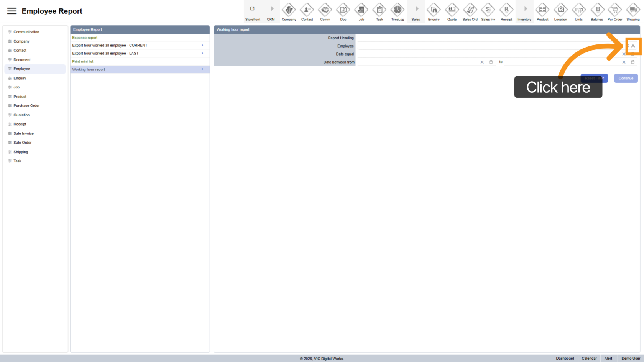Open the Shipping truck icon
Screen dimensions: 644x362
633,10
